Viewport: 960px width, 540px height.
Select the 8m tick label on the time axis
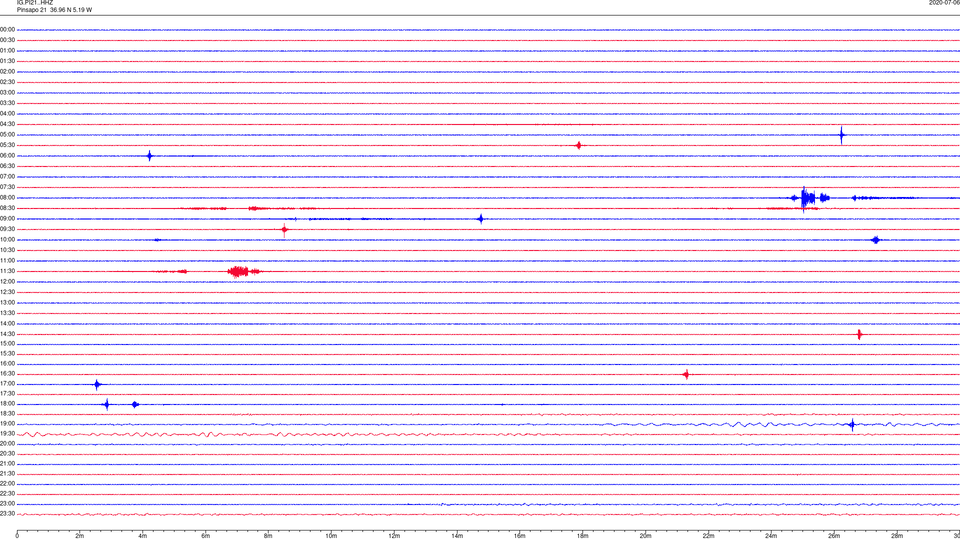(268, 536)
